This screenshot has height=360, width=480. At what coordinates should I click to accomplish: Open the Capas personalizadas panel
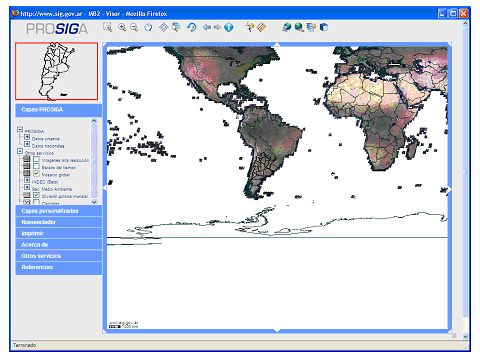pos(59,211)
